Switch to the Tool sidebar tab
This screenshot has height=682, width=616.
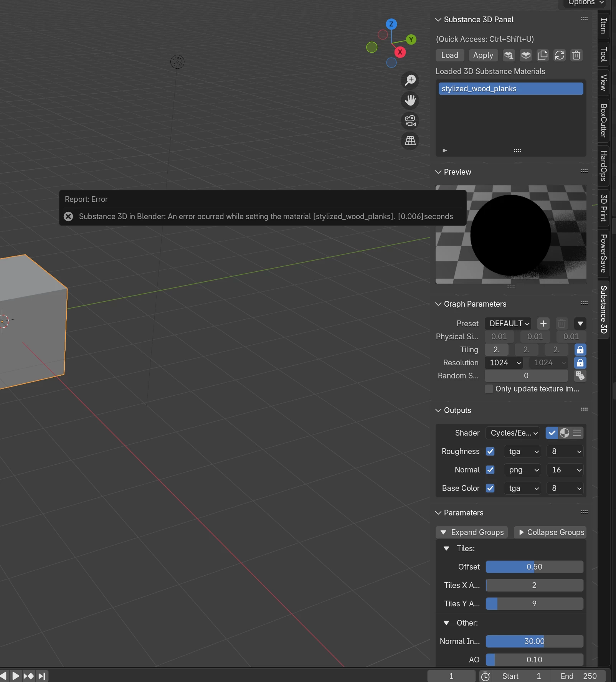604,54
